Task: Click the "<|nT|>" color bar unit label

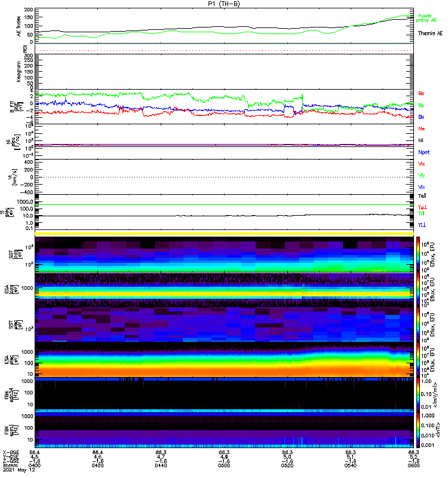Action: [x=438, y=430]
